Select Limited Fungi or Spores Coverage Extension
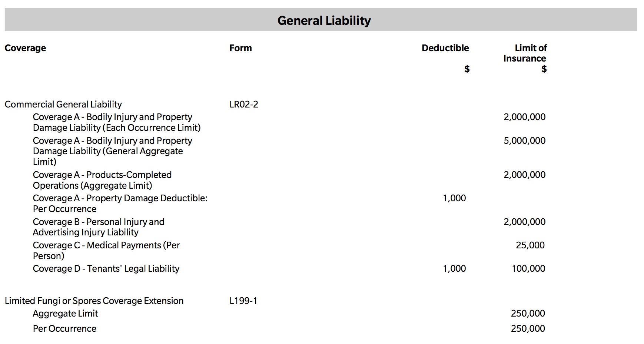 [x=94, y=301]
